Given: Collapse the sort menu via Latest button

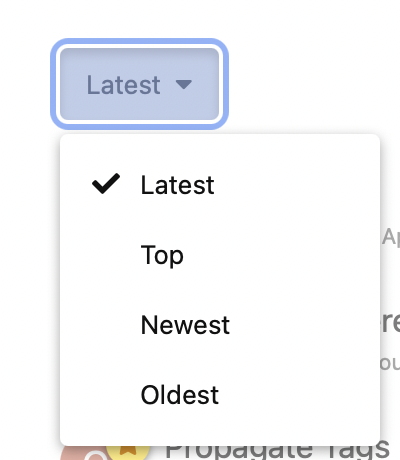Looking at the screenshot, I should pyautogui.click(x=139, y=84).
